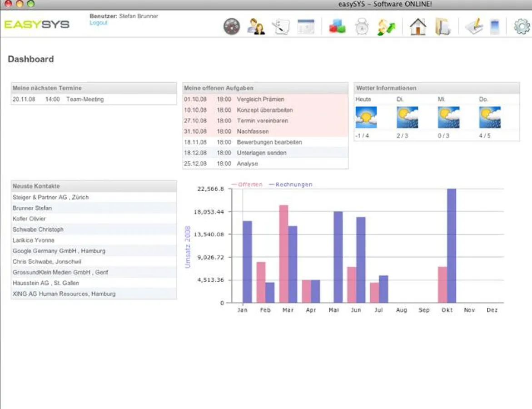532x409 pixels.
Task: Expand the Neuste Kontakte panel header
Action: pyautogui.click(x=36, y=186)
